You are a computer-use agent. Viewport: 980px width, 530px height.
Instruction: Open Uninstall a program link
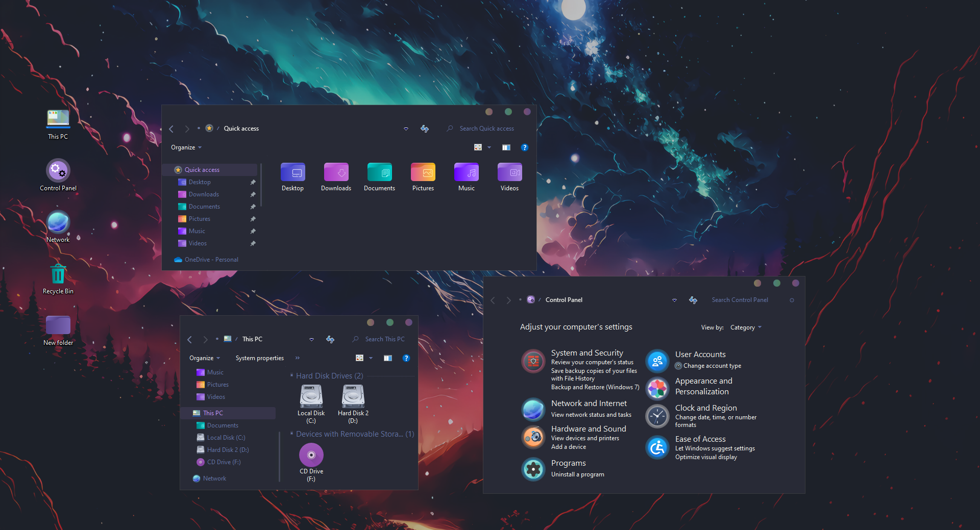point(577,474)
